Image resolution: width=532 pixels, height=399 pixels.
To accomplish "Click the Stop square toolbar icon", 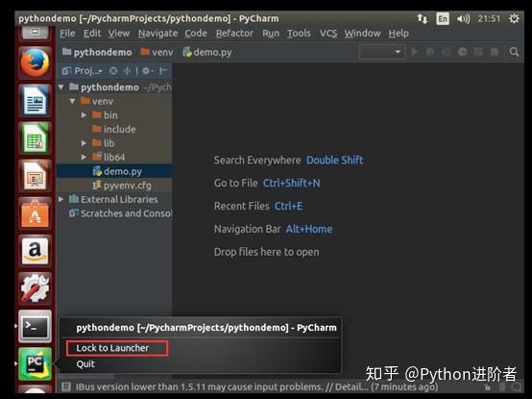I will 495,52.
